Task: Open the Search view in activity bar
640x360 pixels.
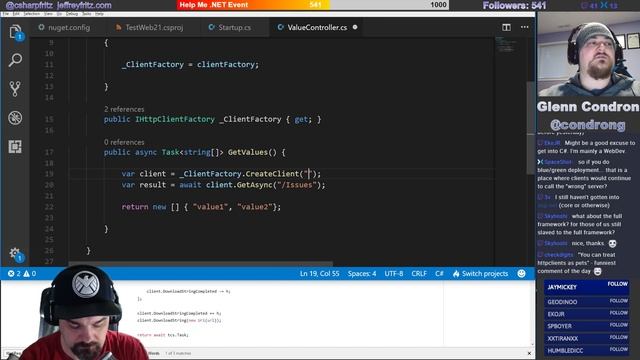Action: click(x=15, y=60)
